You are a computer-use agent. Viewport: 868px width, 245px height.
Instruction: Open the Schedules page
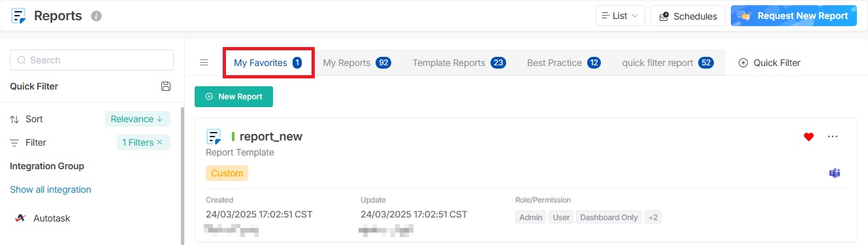click(688, 16)
